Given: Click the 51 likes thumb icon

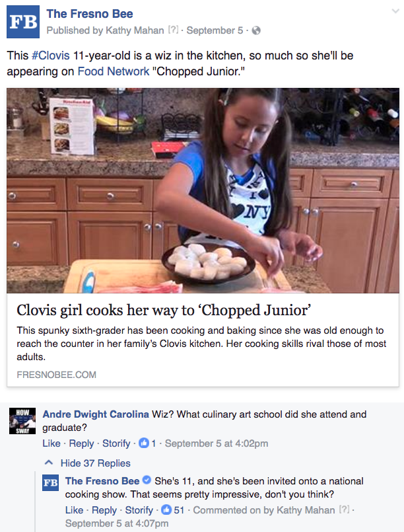Looking at the screenshot, I should tap(166, 510).
